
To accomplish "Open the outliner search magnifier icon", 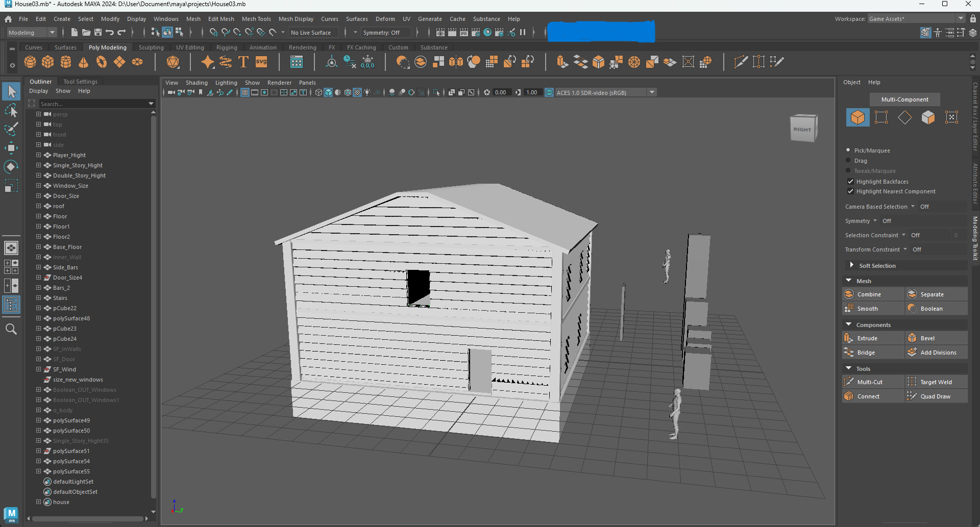I will pos(11,329).
